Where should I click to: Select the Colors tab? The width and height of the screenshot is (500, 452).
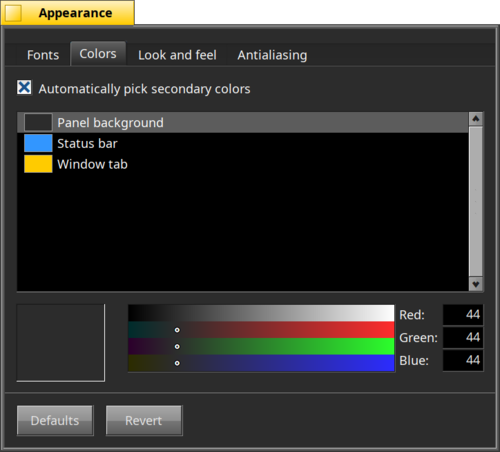(x=98, y=54)
